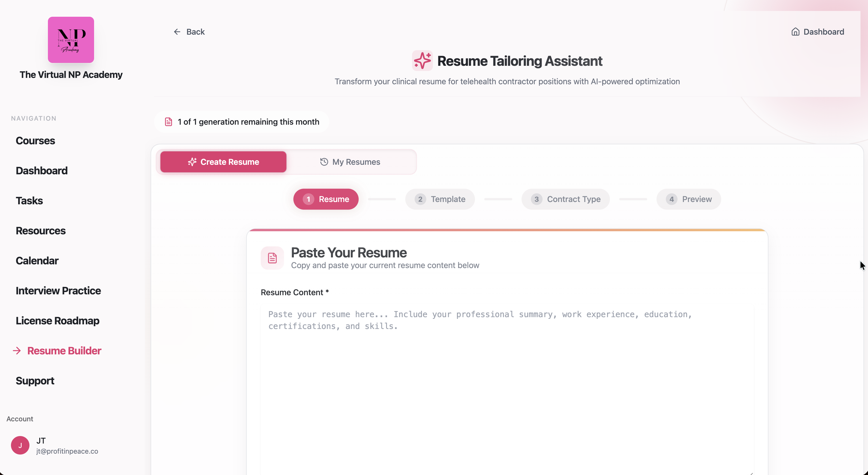Click into the Resume Content text area
This screenshot has width=868, height=475.
coord(507,387)
